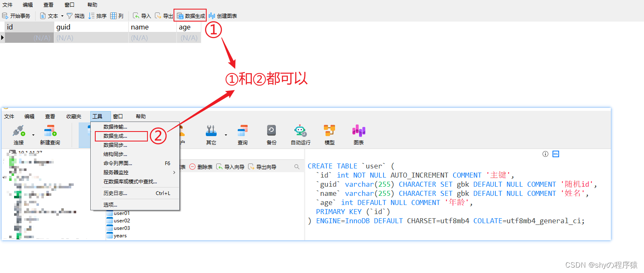Click the 自动运行 robot icon
Image resolution: width=644 pixels, height=273 pixels.
[x=300, y=131]
